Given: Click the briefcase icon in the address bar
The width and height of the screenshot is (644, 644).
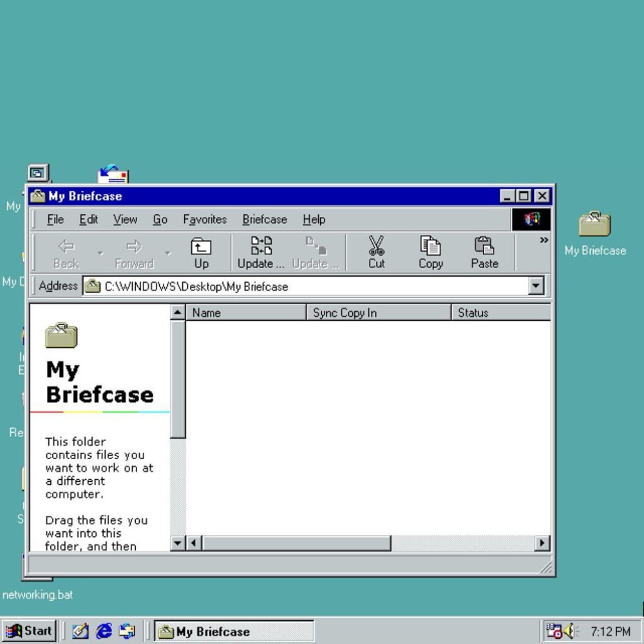Looking at the screenshot, I should [x=92, y=286].
